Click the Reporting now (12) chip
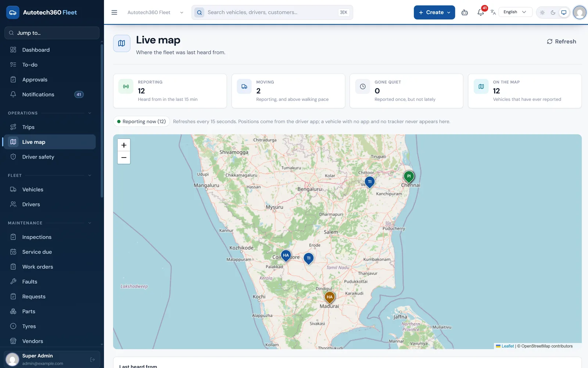Image resolution: width=588 pixels, height=368 pixels. click(x=141, y=121)
